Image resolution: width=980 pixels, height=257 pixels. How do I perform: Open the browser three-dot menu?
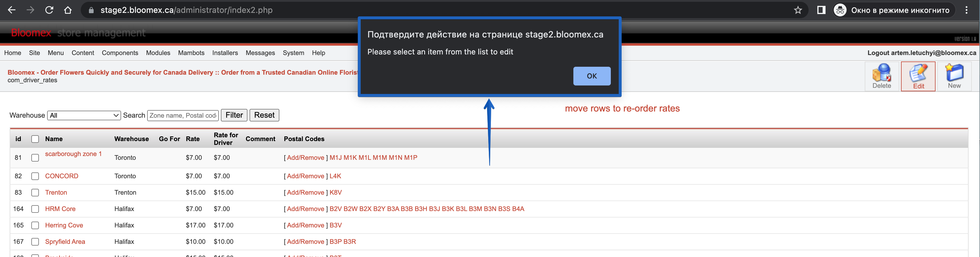[966, 10]
